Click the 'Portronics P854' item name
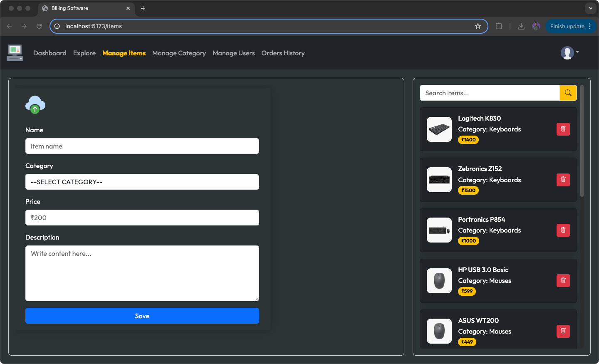 point(482,219)
